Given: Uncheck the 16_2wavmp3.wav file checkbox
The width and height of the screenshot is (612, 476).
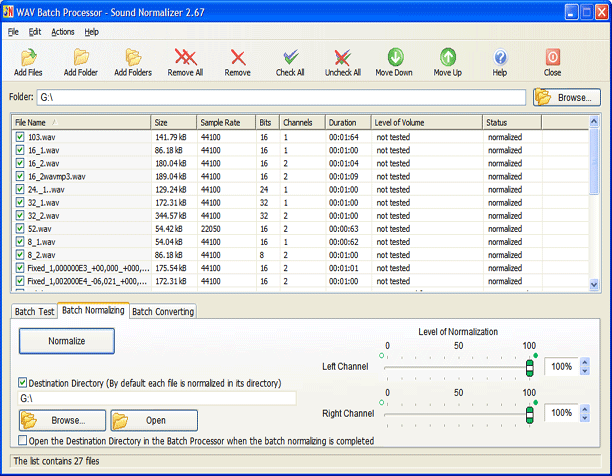Looking at the screenshot, I should pyautogui.click(x=20, y=176).
